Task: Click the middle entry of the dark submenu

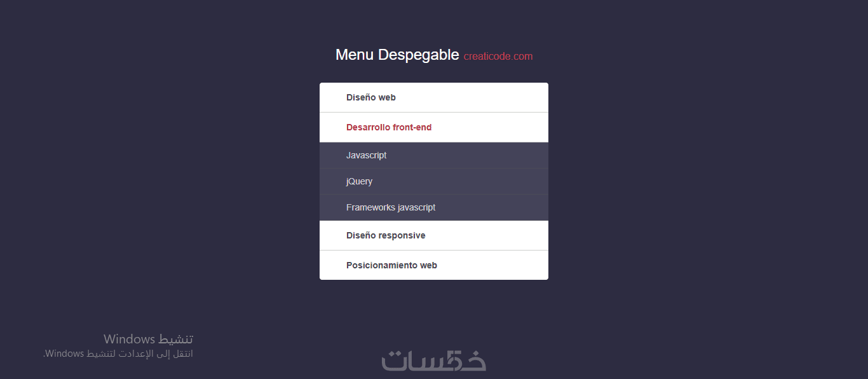Action: point(360,181)
